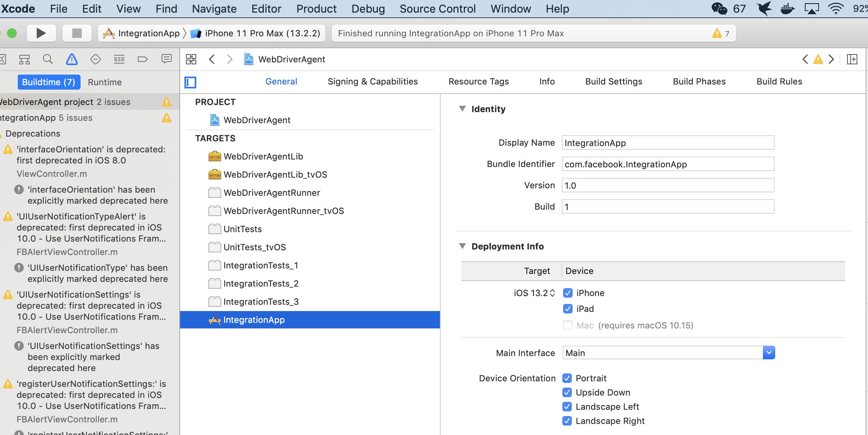The image size is (868, 435).
Task: Open the Wi-Fi status menu
Action: (x=836, y=8)
